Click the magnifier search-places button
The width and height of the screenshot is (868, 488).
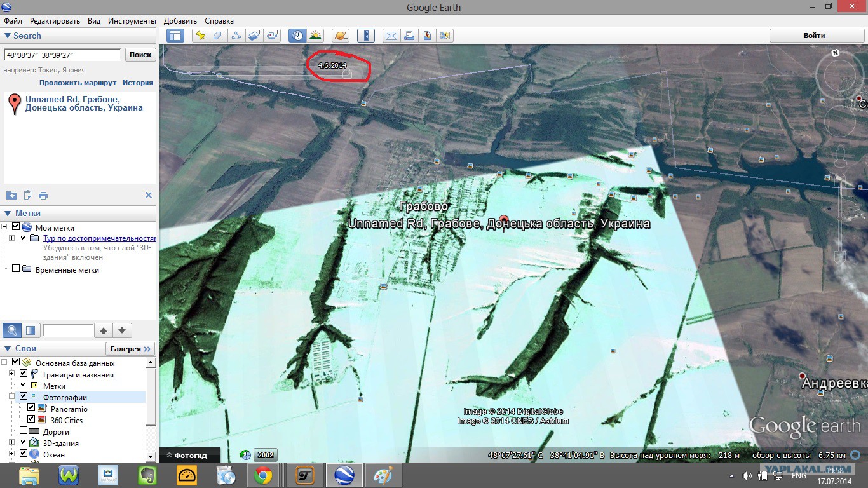(x=12, y=330)
